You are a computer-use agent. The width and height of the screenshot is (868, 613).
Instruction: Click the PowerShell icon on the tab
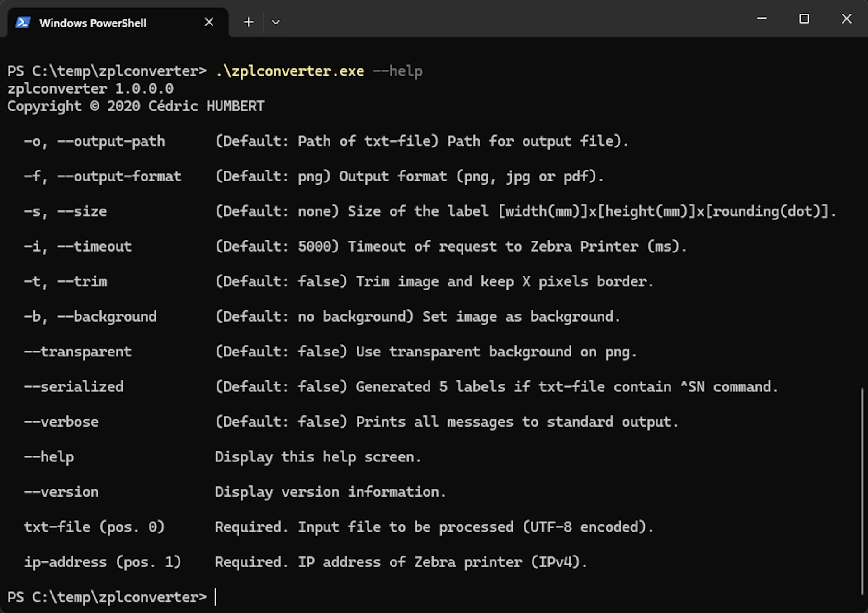tap(23, 22)
